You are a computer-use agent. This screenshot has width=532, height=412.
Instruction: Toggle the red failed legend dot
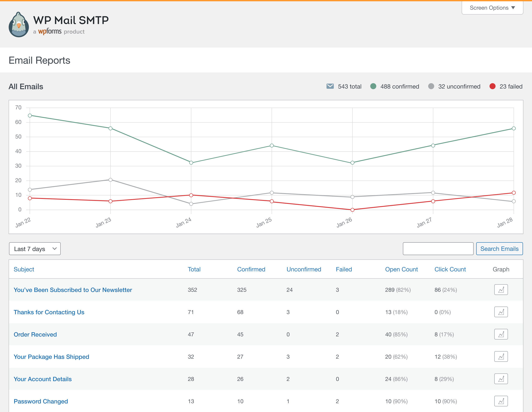(x=492, y=86)
